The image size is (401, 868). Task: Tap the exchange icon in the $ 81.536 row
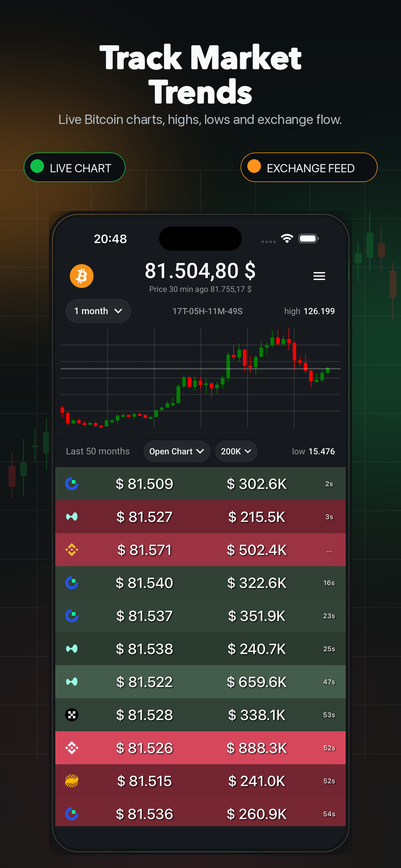click(72, 814)
